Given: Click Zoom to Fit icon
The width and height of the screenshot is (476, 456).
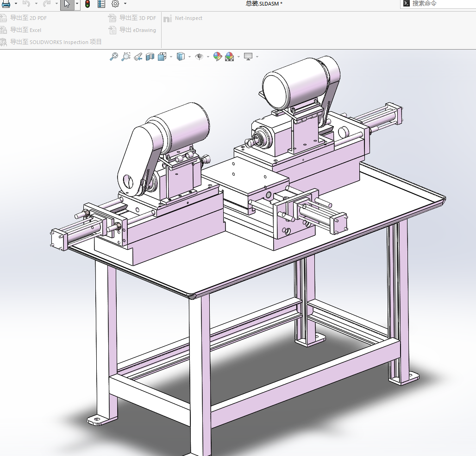Looking at the screenshot, I should click(x=114, y=57).
